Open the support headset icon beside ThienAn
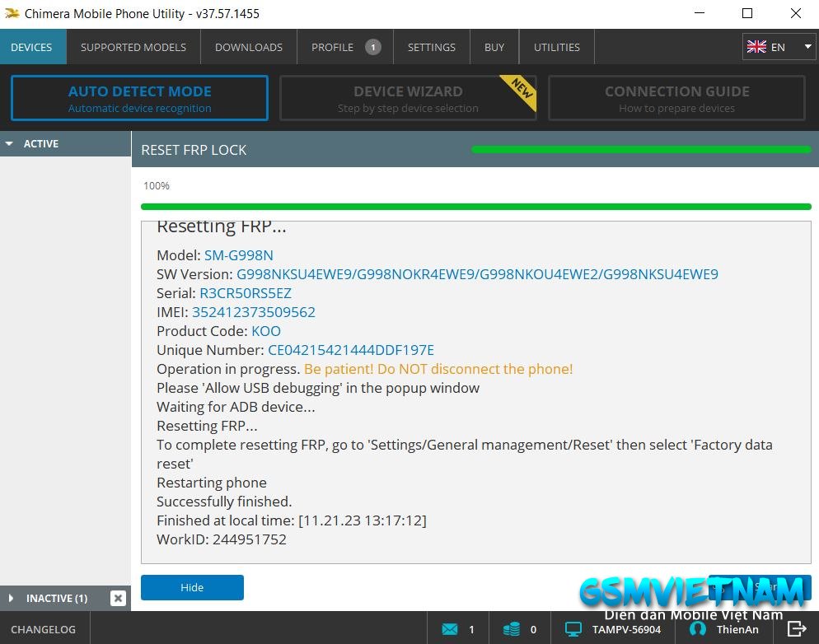 pyautogui.click(x=697, y=629)
